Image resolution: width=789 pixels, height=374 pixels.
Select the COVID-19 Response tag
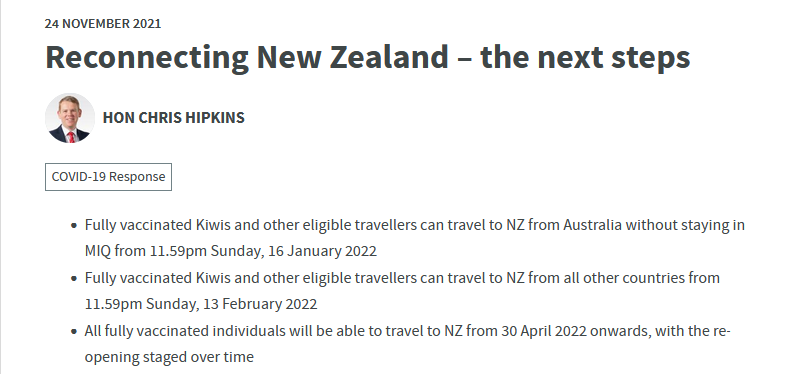coord(108,177)
